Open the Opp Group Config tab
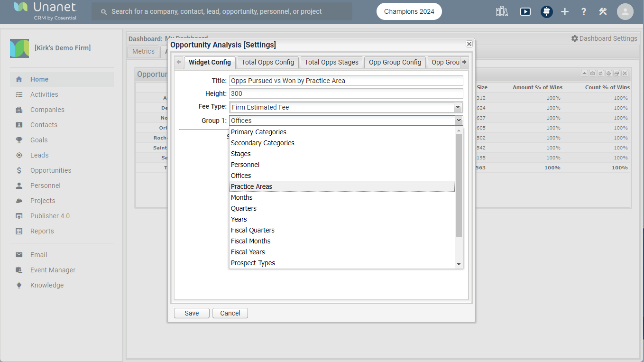This screenshot has height=362, width=644. pos(395,62)
